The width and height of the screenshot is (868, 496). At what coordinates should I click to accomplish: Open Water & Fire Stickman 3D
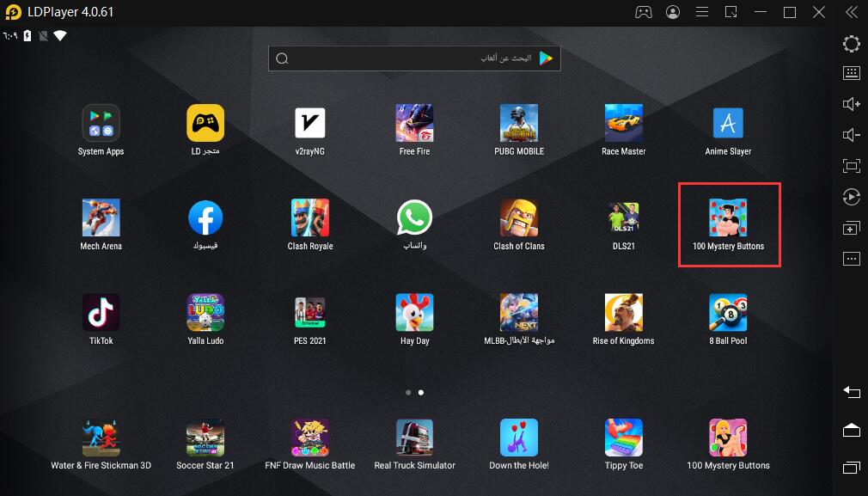tap(101, 438)
